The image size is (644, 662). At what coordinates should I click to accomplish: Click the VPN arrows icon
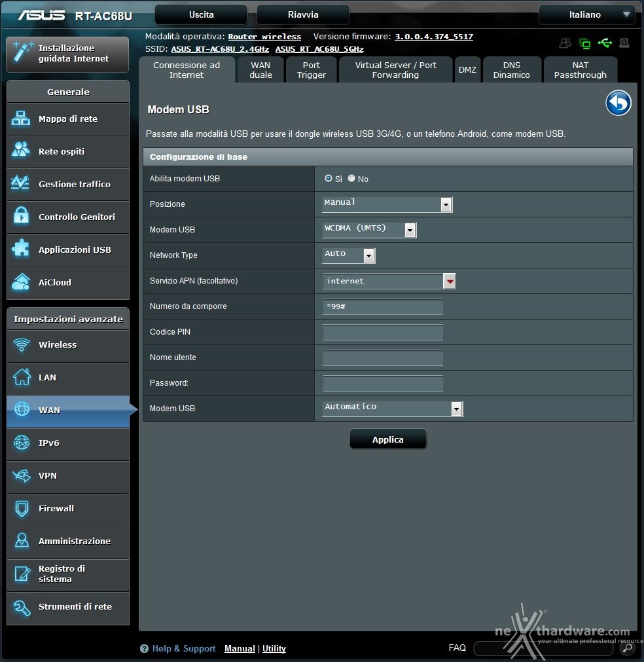[22, 475]
